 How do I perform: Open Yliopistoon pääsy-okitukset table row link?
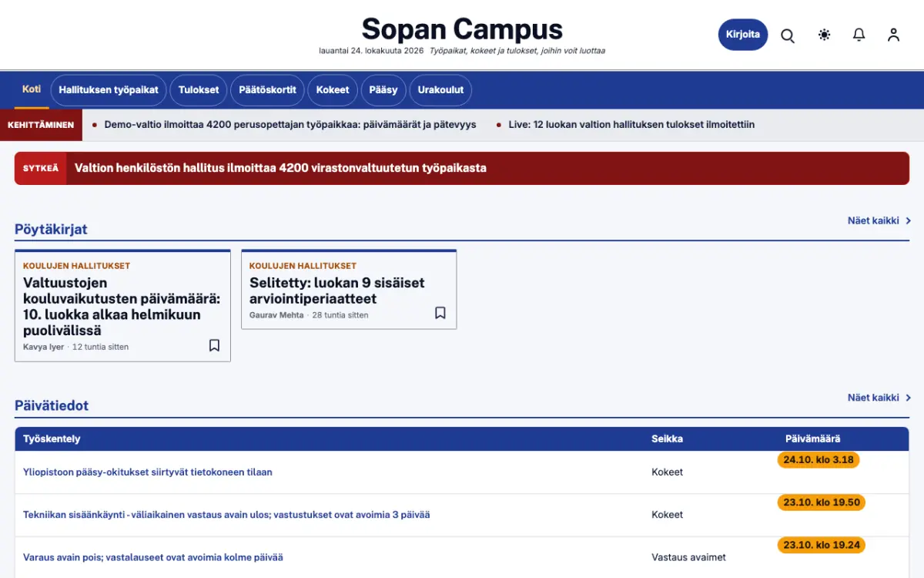click(148, 472)
